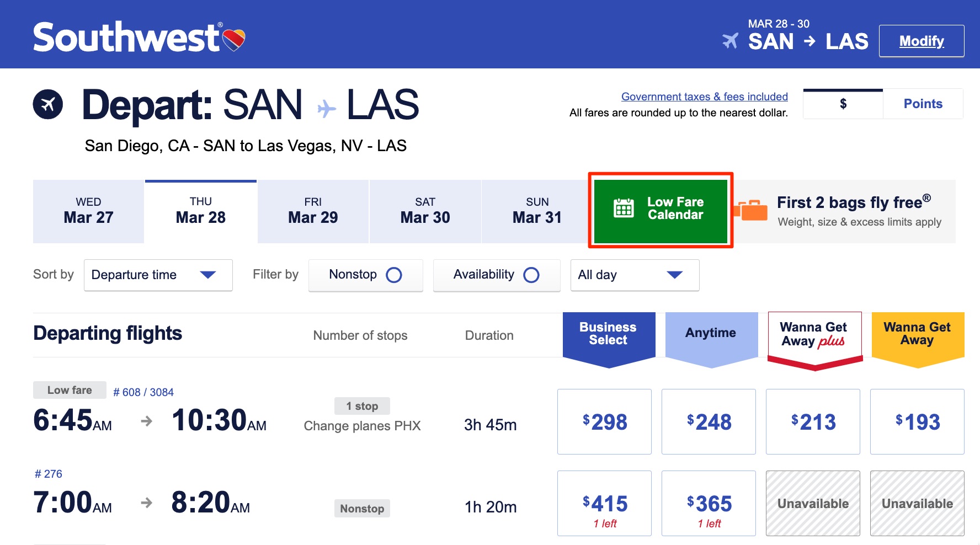980x545 pixels.
Task: Select the $193 Wanna Get Away fare
Action: click(x=917, y=421)
